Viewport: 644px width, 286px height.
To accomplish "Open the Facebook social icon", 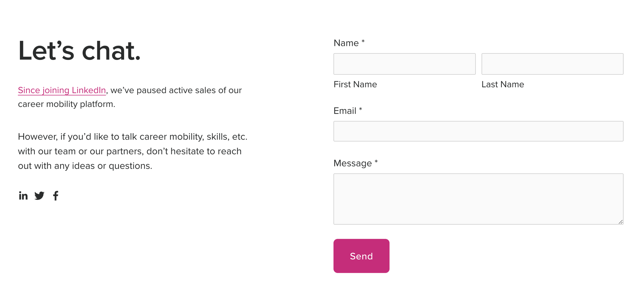I will [56, 196].
